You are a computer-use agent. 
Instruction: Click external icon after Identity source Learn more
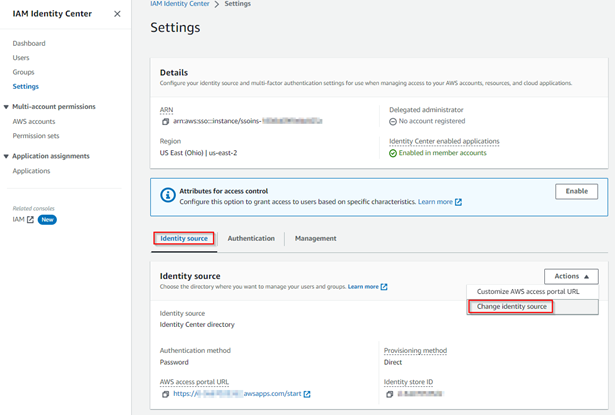[x=384, y=287]
